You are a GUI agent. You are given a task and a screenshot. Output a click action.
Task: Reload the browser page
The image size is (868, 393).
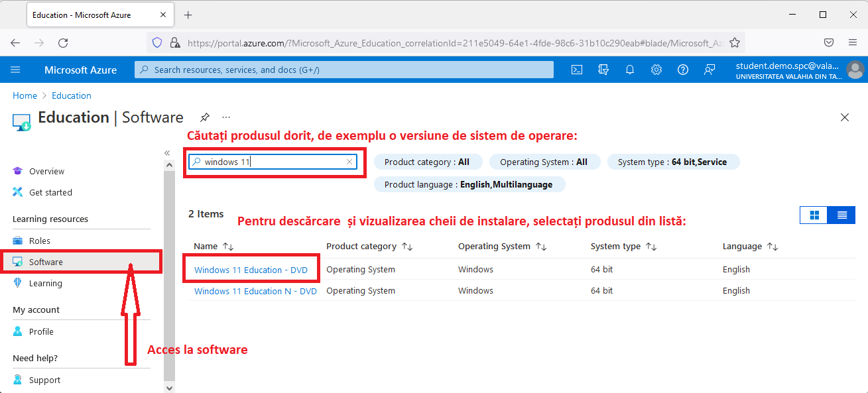(63, 42)
